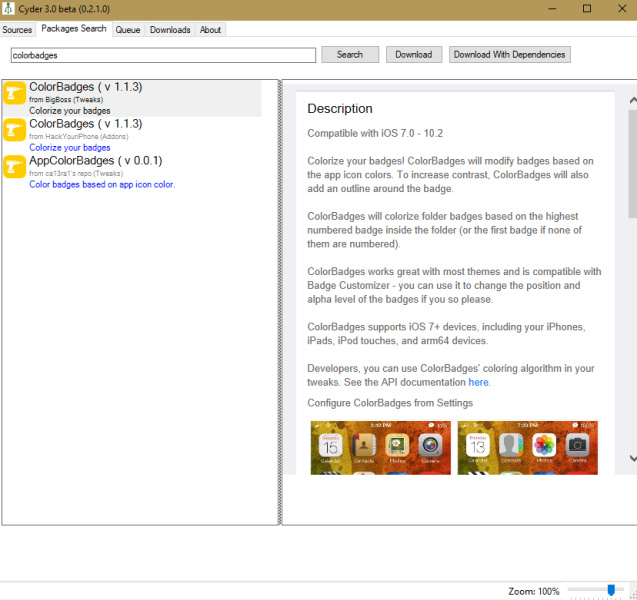Click the colorbadges search input field

[163, 55]
